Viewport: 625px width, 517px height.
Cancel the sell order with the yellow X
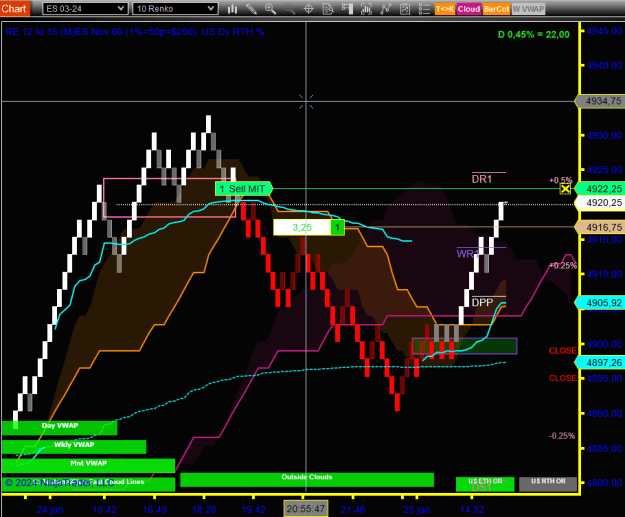[x=565, y=189]
